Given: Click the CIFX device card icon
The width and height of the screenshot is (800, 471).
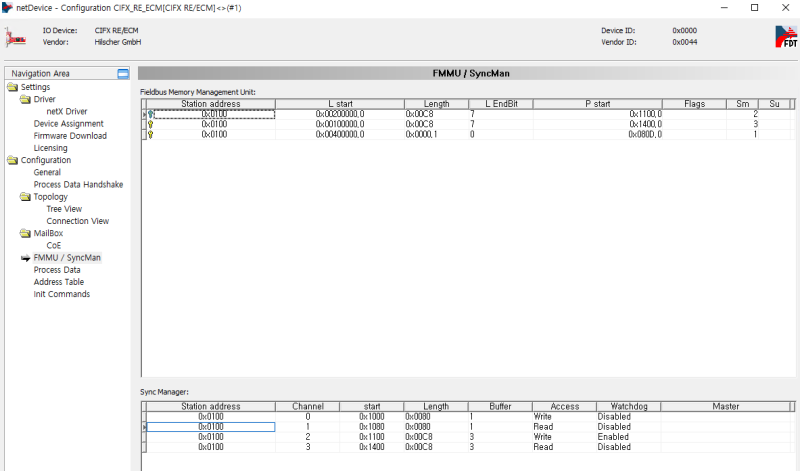Looking at the screenshot, I should tap(15, 38).
